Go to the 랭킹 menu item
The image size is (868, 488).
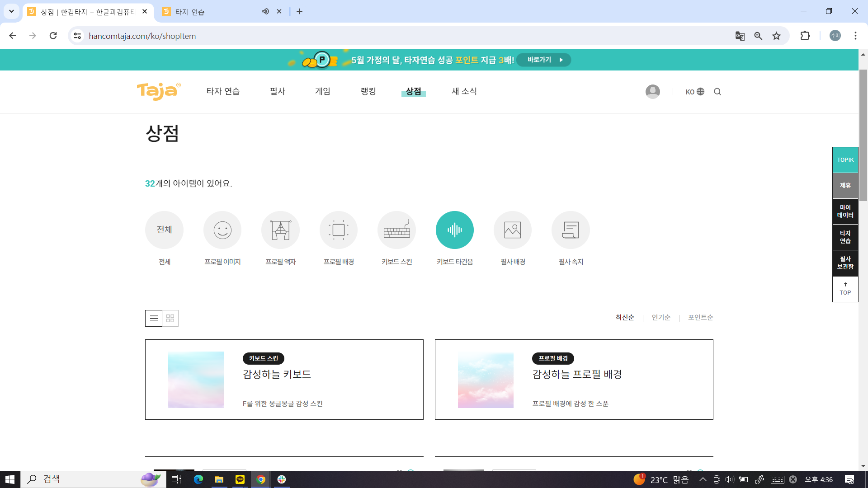point(368,91)
